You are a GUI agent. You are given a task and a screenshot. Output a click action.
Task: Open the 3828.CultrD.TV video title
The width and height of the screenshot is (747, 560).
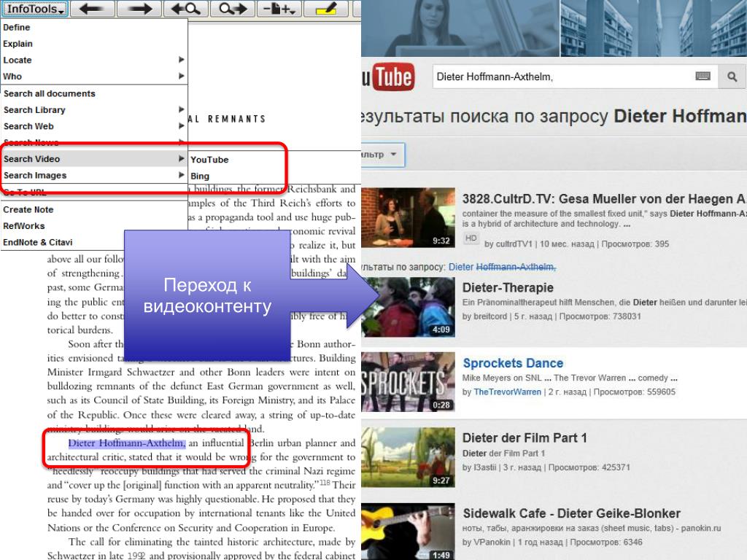click(603, 198)
